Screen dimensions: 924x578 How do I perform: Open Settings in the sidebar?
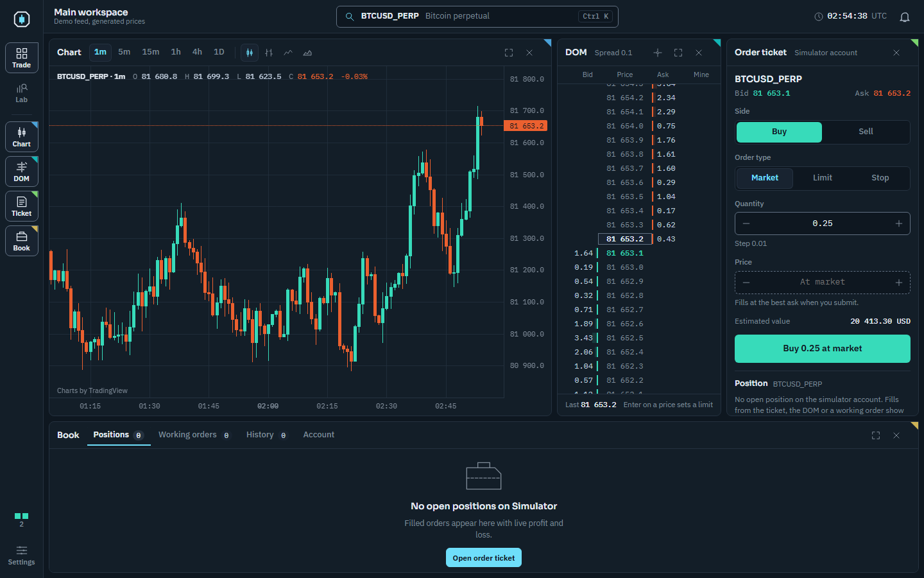pos(22,556)
